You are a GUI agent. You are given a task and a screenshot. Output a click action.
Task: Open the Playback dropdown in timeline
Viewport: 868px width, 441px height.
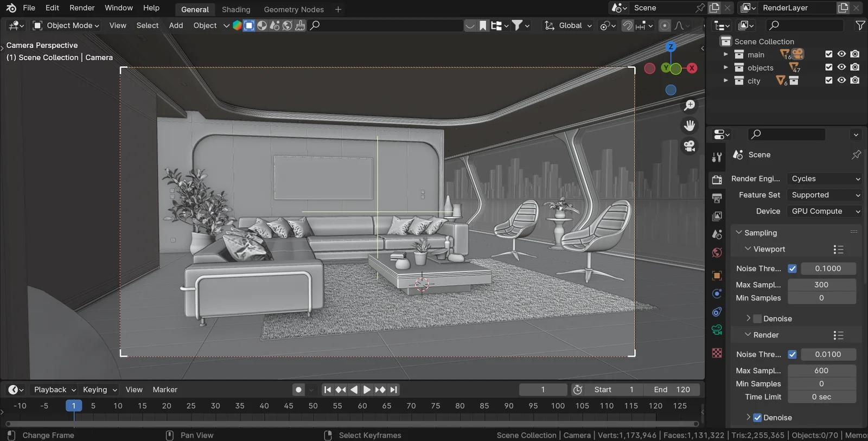pos(55,390)
